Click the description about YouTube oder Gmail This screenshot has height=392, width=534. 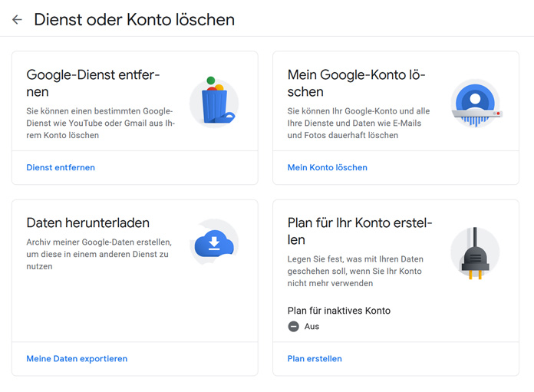point(101,123)
